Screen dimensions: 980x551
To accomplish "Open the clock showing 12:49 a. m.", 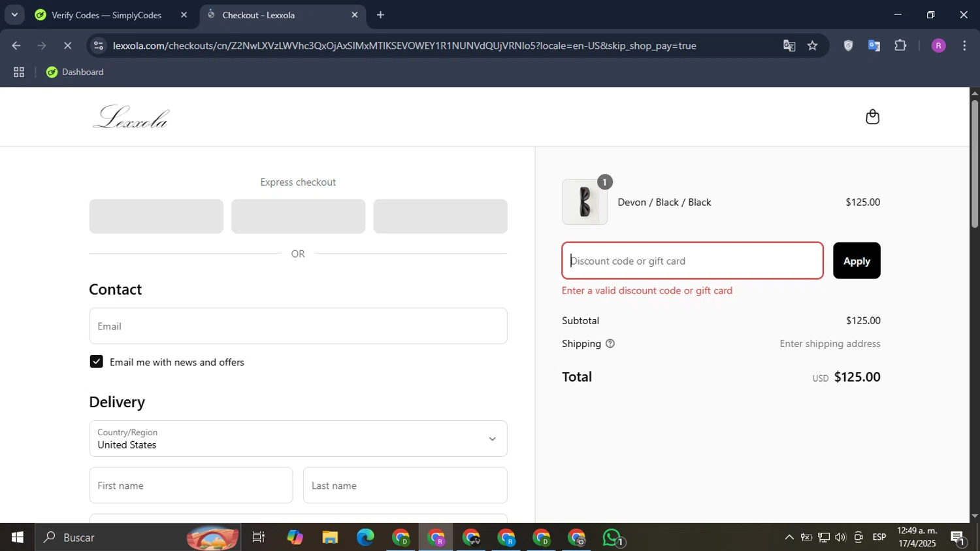I will tap(917, 537).
